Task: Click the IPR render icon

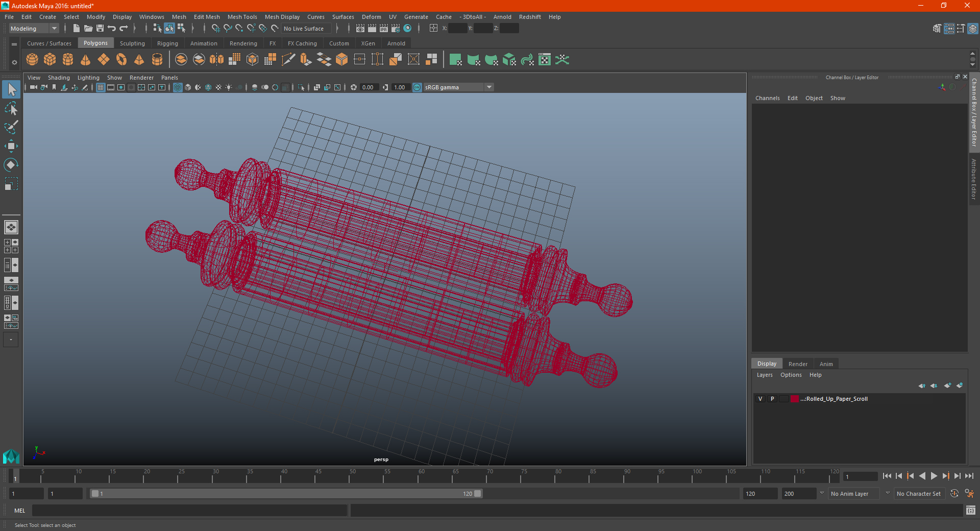Action: pyautogui.click(x=384, y=29)
